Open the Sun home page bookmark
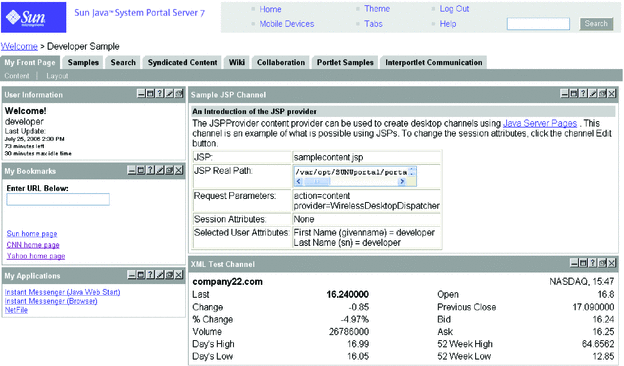 [x=32, y=234]
